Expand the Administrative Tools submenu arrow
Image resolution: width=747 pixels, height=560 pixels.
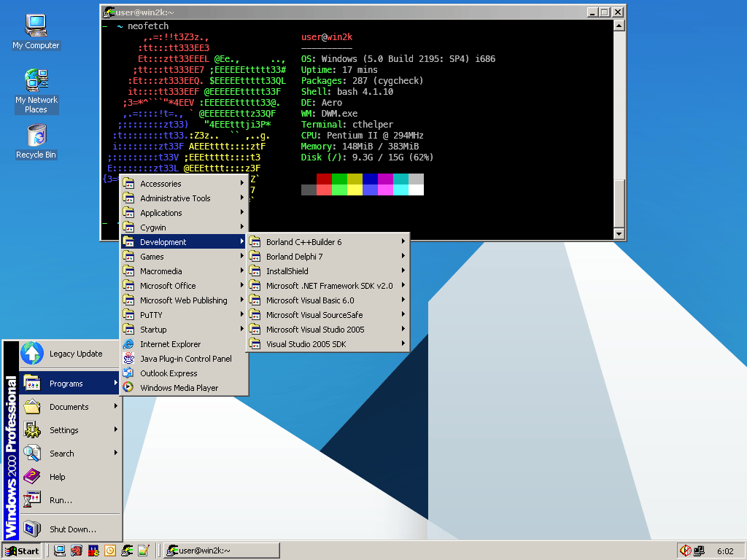[x=242, y=198]
